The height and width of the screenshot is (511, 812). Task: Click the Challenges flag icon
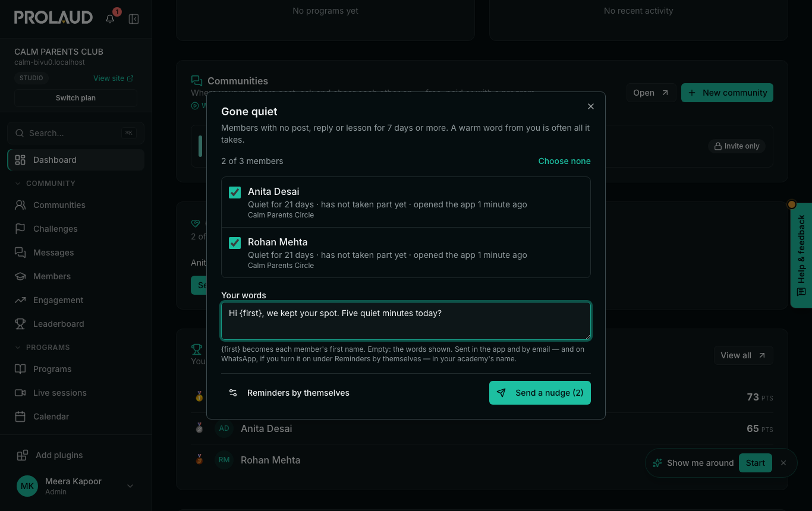pos(20,229)
